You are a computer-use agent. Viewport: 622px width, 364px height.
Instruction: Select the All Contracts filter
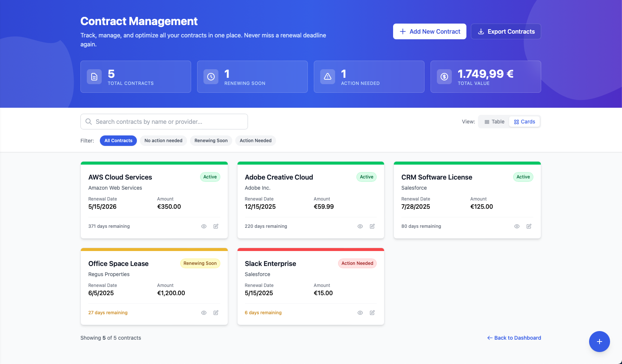click(x=118, y=141)
